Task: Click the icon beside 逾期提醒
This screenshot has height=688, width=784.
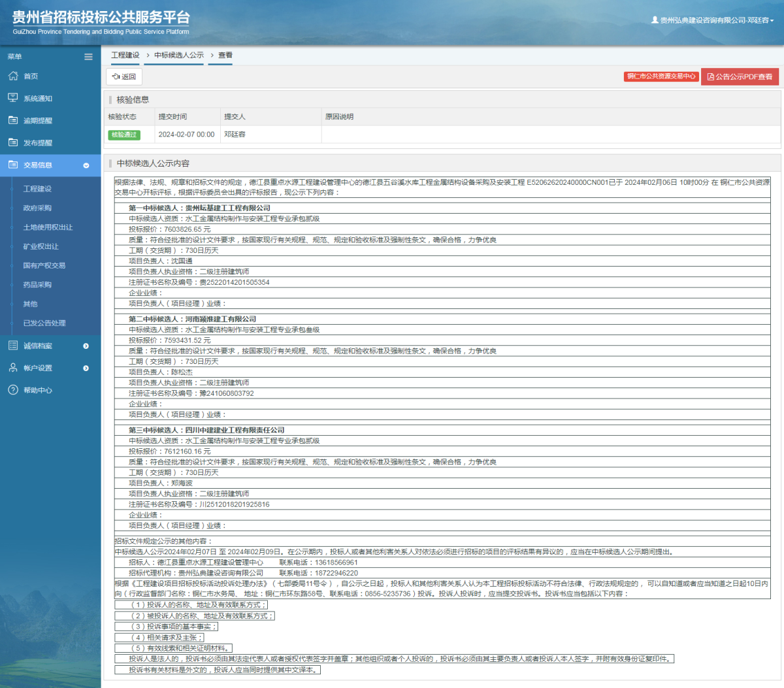Action: click(x=13, y=120)
